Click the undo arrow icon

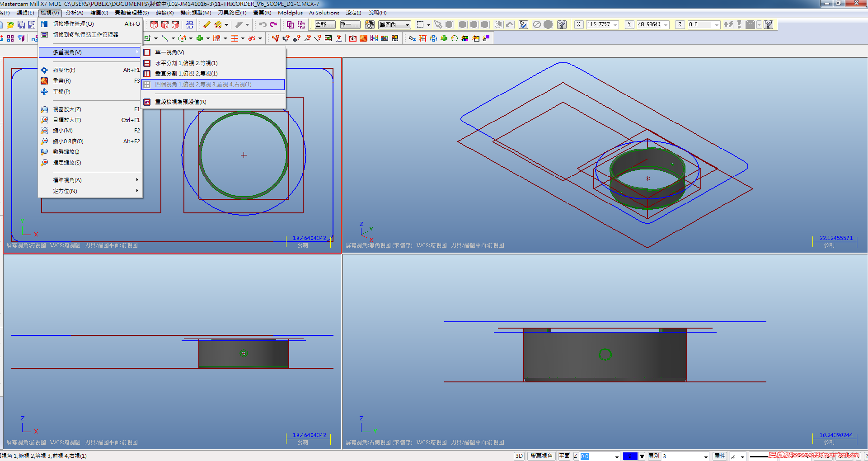click(x=263, y=24)
